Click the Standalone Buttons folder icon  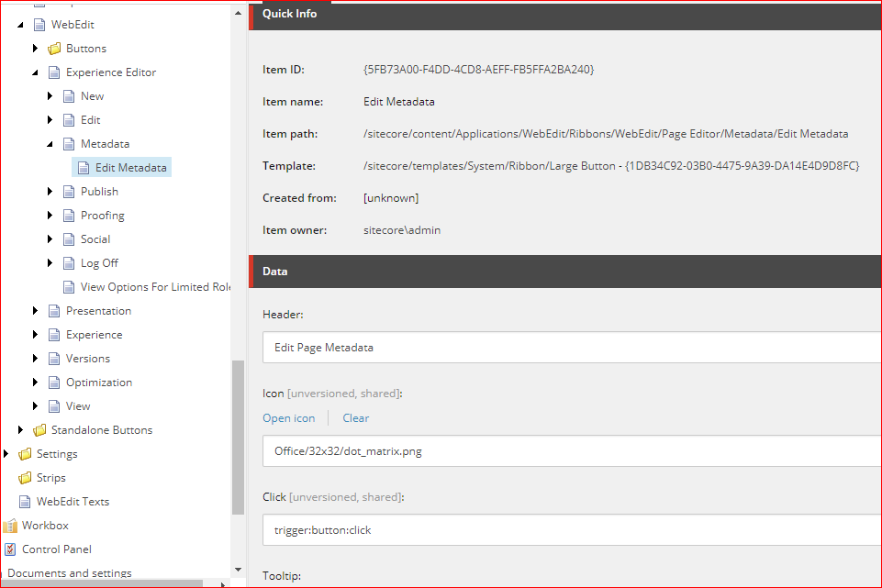[39, 430]
